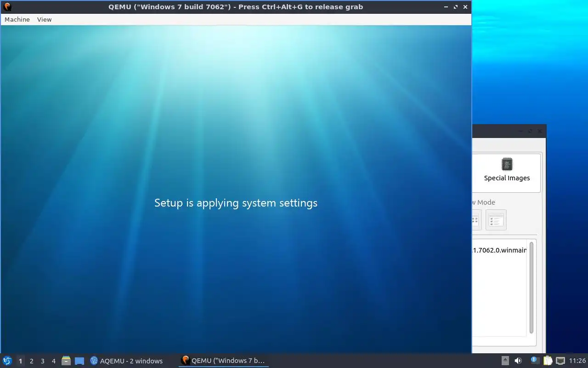Click the 11:26 clock
The image size is (588, 368).
click(x=577, y=361)
